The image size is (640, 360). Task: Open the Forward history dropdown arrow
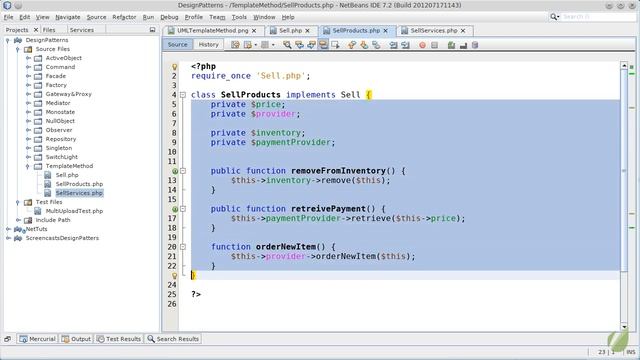tap(273, 45)
